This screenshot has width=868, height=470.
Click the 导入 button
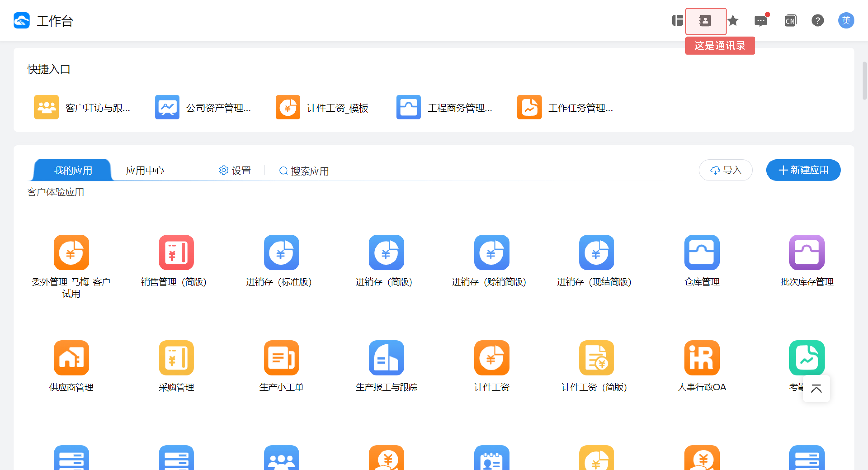click(725, 170)
